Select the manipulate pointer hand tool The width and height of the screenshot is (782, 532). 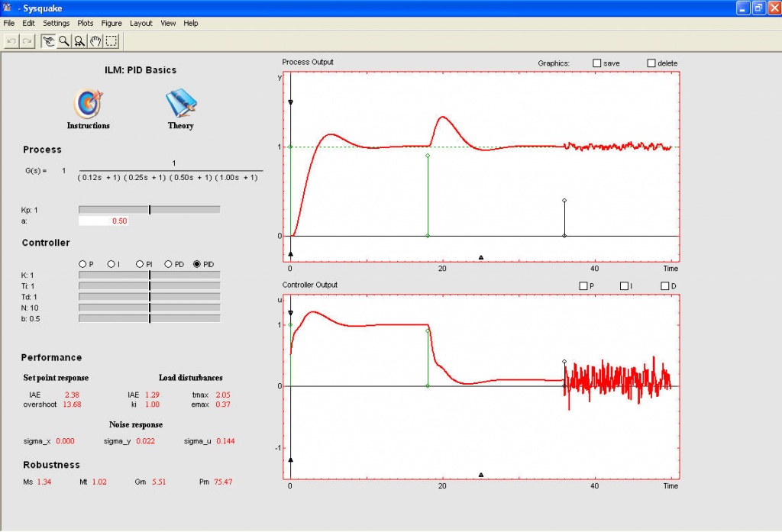[48, 41]
